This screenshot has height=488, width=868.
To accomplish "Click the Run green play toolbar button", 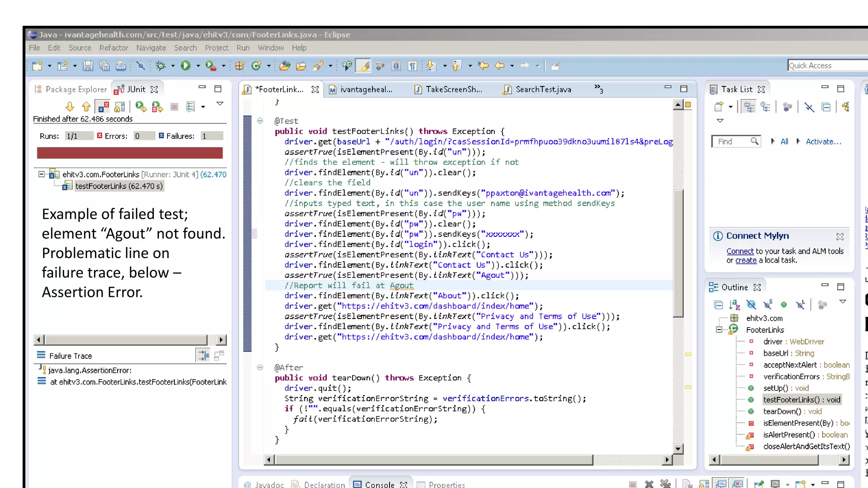I will coord(185,66).
